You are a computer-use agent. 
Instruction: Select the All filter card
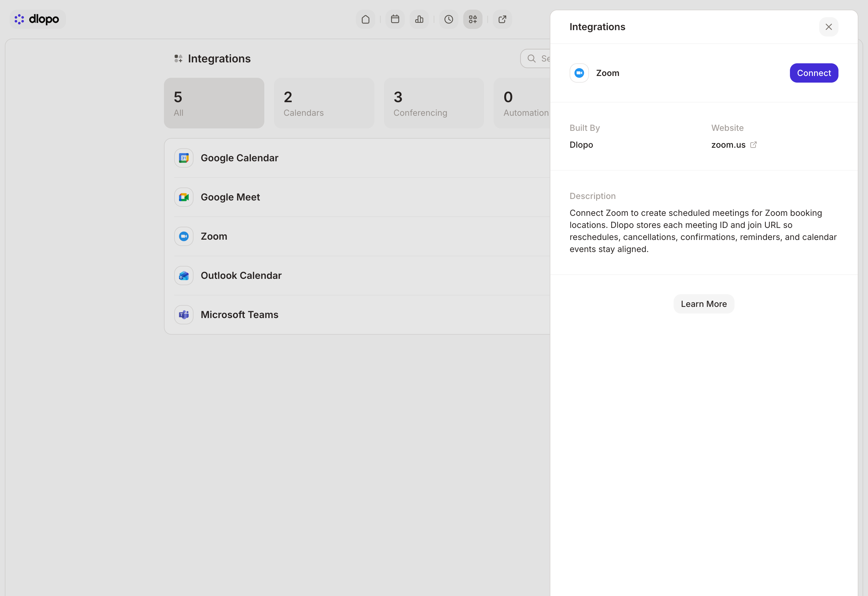coord(214,103)
